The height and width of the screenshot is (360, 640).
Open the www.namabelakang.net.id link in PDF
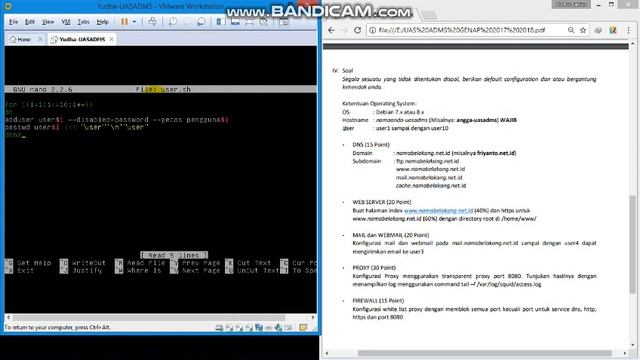438,211
